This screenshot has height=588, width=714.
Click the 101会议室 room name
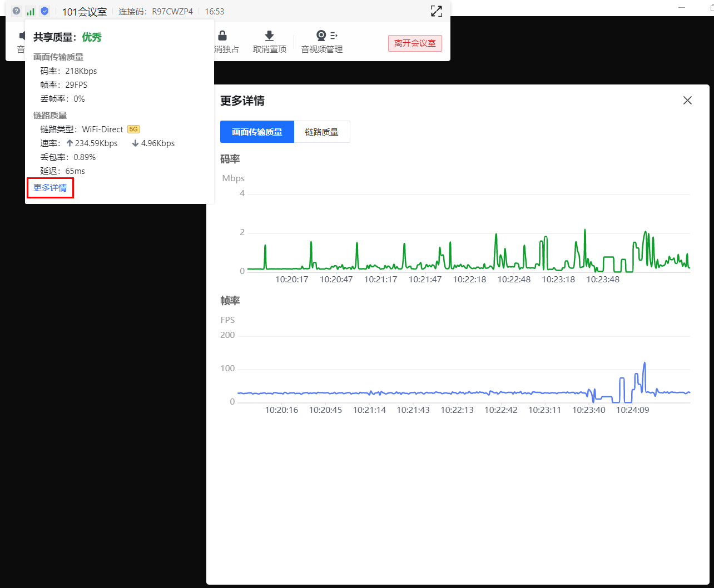tap(84, 12)
